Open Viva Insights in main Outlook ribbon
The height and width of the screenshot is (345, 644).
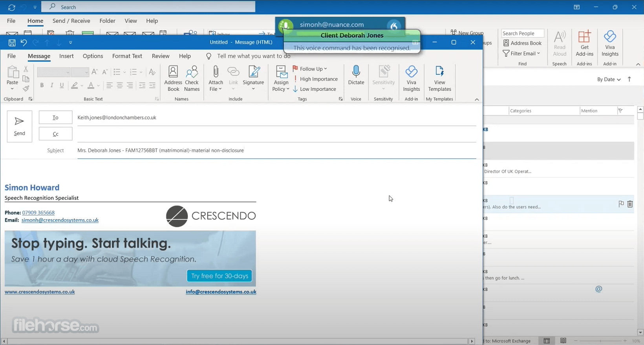point(610,44)
